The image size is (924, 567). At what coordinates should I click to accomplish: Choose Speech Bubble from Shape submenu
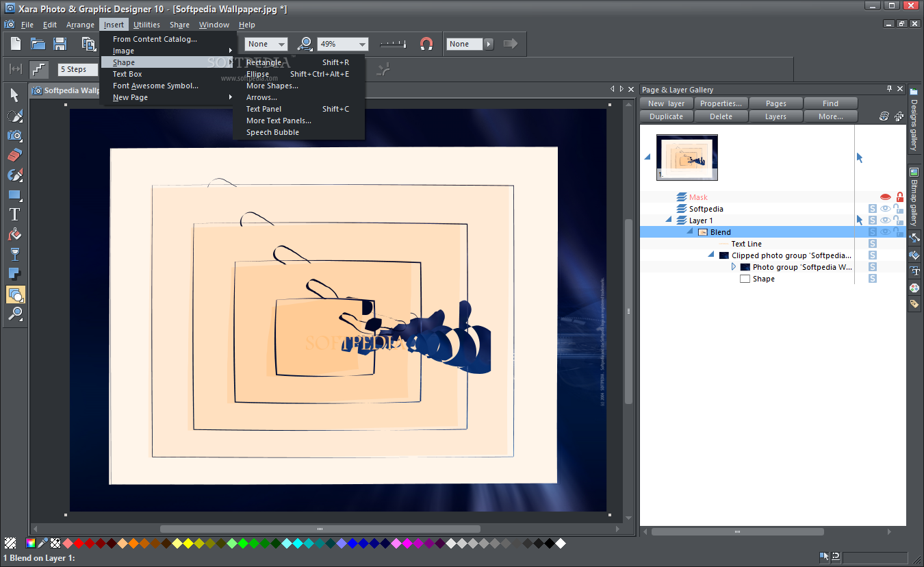298,132
